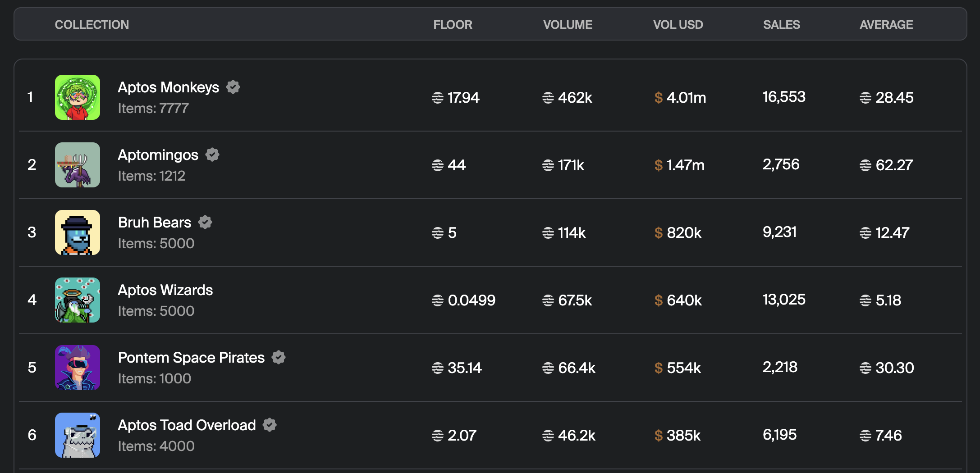Click floor value 35.14
This screenshot has height=473, width=980.
click(x=465, y=368)
